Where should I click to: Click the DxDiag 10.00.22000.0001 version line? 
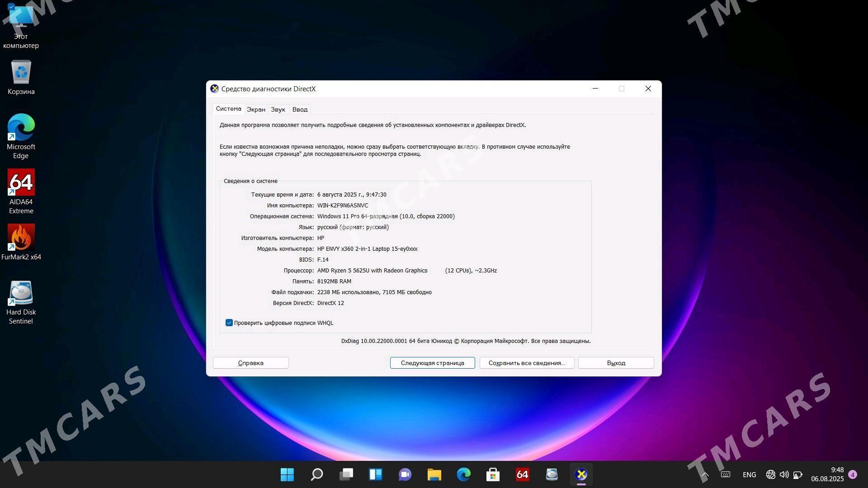pyautogui.click(x=466, y=341)
